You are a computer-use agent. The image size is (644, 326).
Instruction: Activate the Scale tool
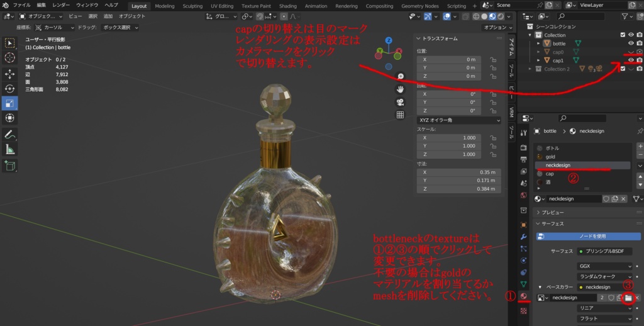click(10, 103)
